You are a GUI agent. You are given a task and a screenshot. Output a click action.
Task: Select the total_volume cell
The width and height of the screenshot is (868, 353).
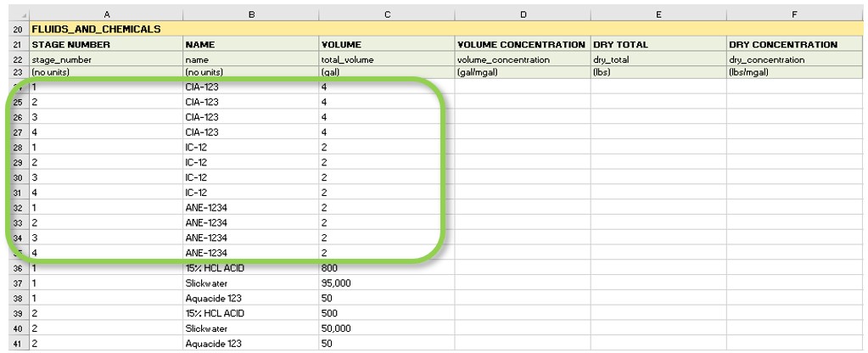[x=387, y=59]
